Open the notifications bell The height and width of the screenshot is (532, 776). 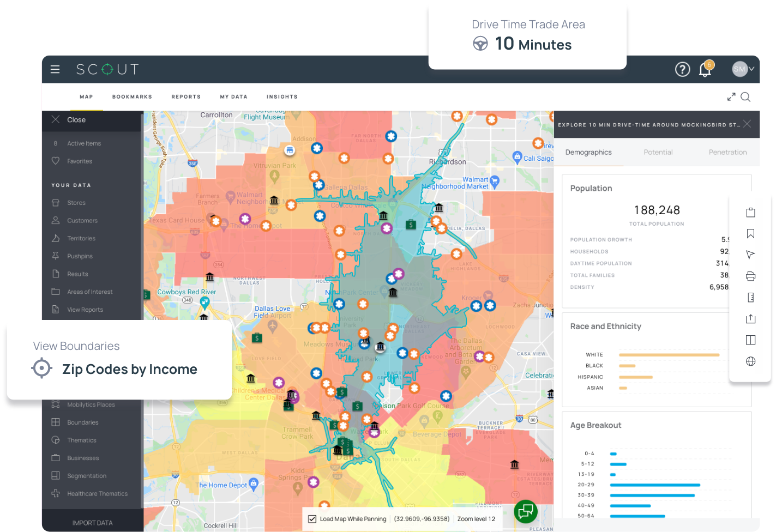click(x=705, y=70)
